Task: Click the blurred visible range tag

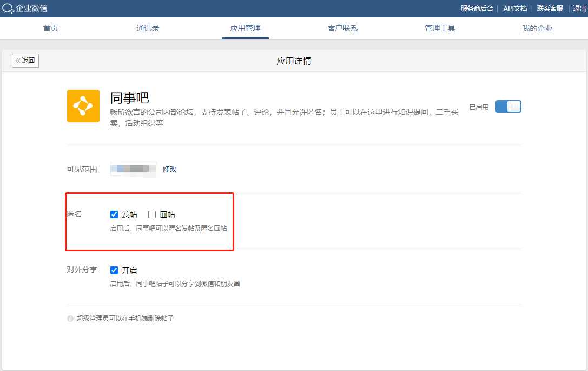Action: point(134,169)
